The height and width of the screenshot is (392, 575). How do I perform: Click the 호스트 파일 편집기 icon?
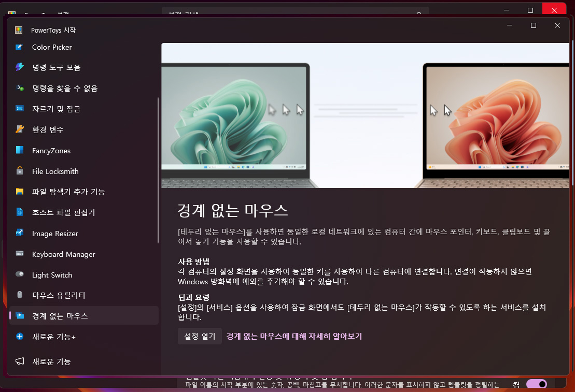tap(19, 212)
